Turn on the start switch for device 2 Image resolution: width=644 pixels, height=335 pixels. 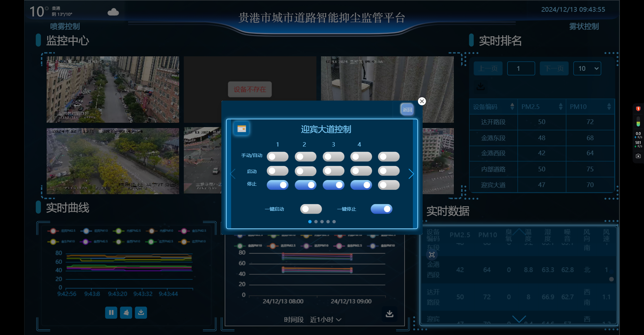coord(305,171)
